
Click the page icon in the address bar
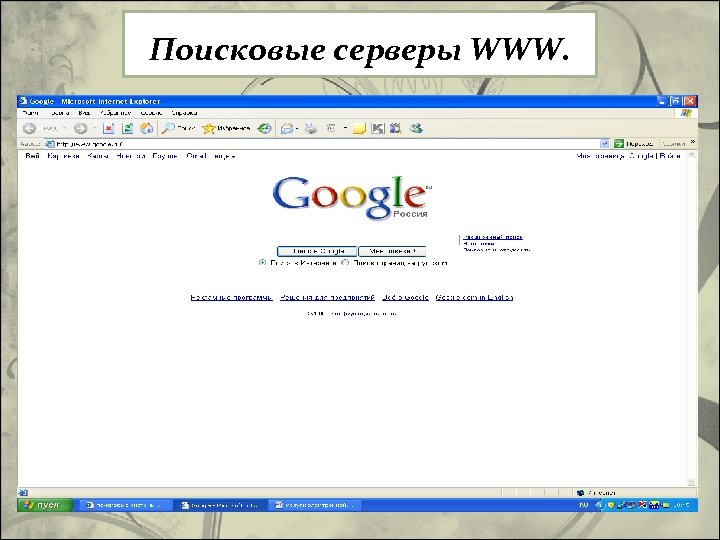(x=50, y=144)
